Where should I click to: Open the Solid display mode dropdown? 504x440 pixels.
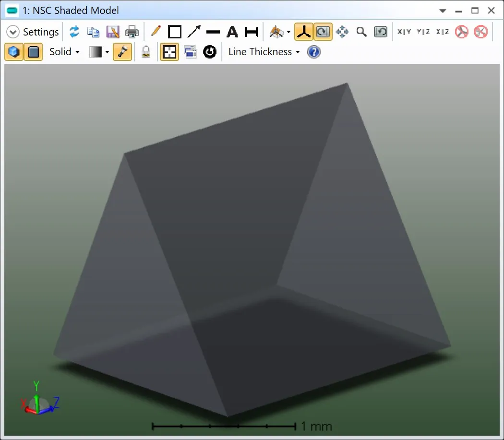coord(64,52)
